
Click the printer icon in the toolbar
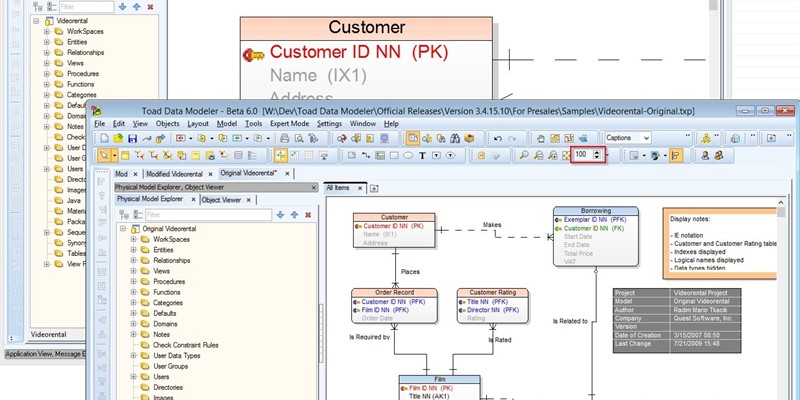point(284,138)
